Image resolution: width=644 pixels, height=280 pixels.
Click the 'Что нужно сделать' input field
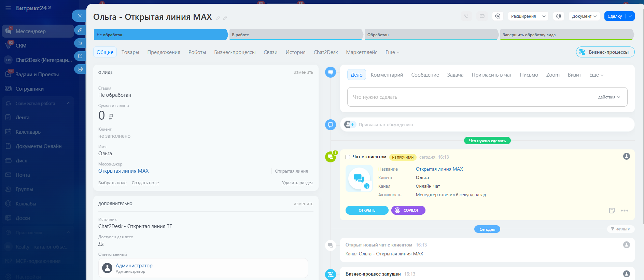tap(471, 97)
